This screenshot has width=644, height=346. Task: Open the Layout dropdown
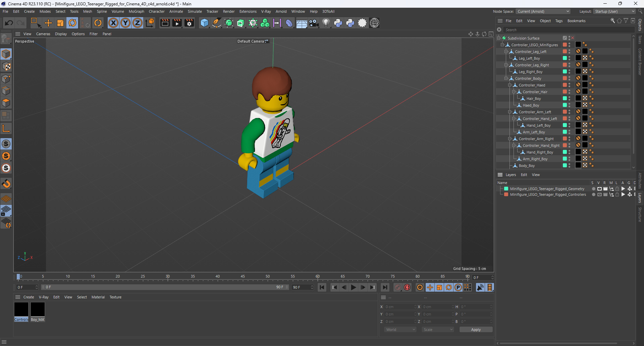coord(614,11)
